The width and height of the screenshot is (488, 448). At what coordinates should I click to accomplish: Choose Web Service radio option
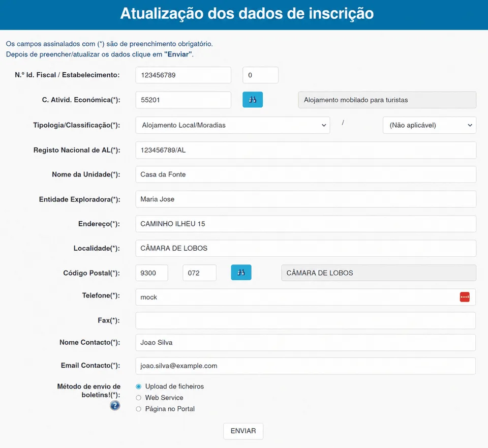pos(138,398)
